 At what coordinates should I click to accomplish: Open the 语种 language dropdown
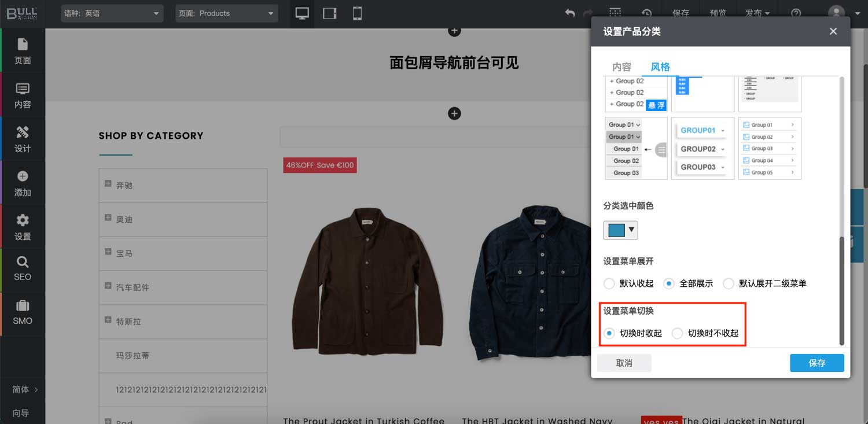(x=112, y=13)
